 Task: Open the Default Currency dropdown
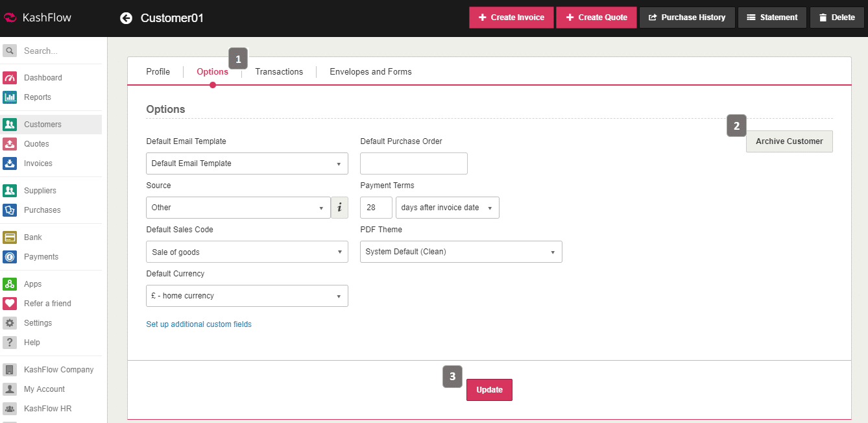[247, 296]
